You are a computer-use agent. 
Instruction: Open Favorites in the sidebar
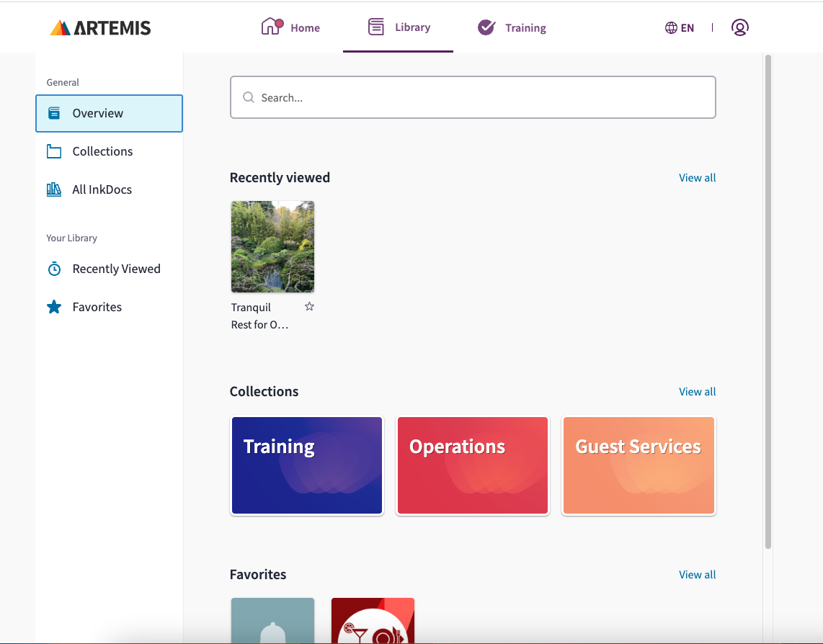coord(109,307)
